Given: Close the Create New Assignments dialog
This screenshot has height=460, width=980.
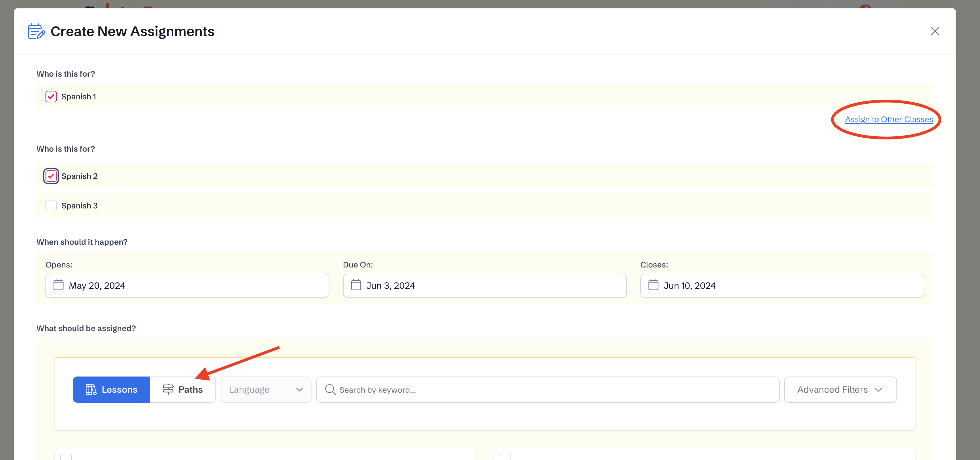Looking at the screenshot, I should coord(935,31).
